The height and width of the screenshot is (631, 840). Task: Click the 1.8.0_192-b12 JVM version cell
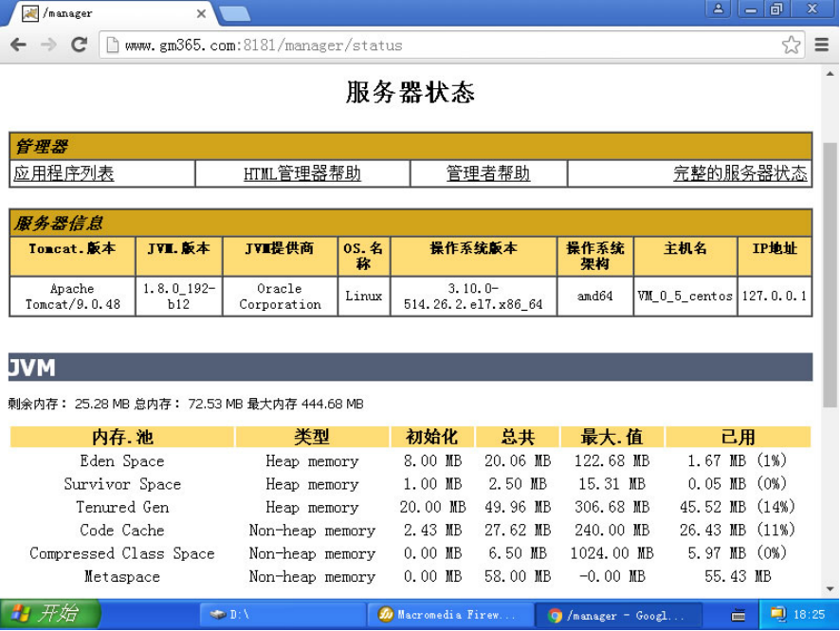179,297
